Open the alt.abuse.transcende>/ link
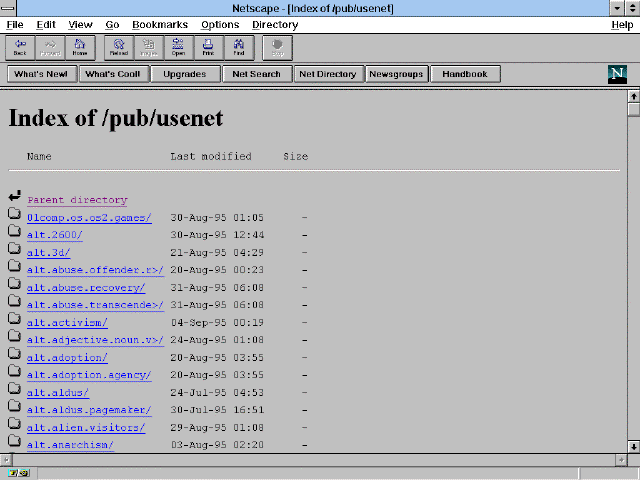640x480 pixels. [96, 305]
